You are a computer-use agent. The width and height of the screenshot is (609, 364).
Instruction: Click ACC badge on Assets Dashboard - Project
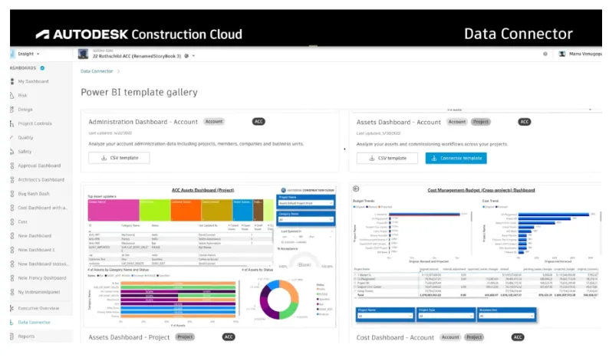[x=229, y=337]
